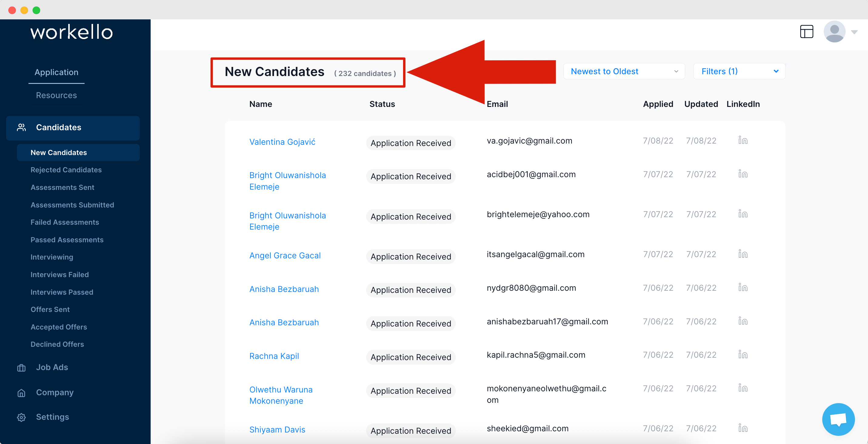868x444 pixels.
Task: Open the chat support bubble
Action: pos(838,419)
